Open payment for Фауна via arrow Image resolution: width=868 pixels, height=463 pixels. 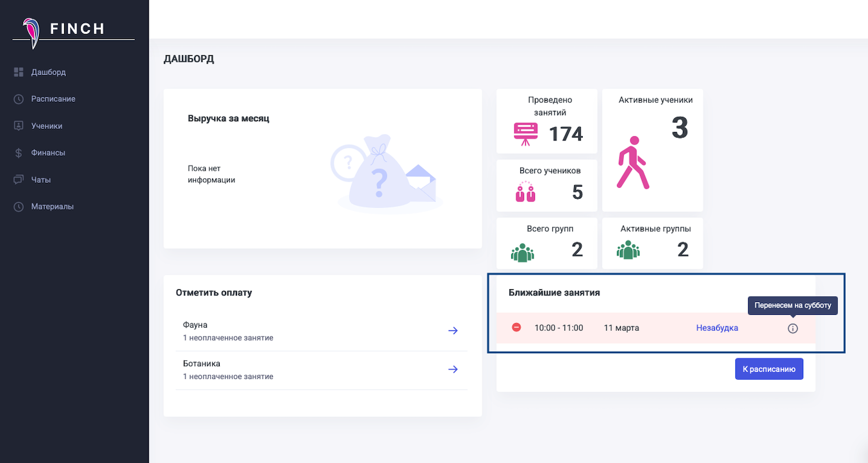pyautogui.click(x=453, y=331)
